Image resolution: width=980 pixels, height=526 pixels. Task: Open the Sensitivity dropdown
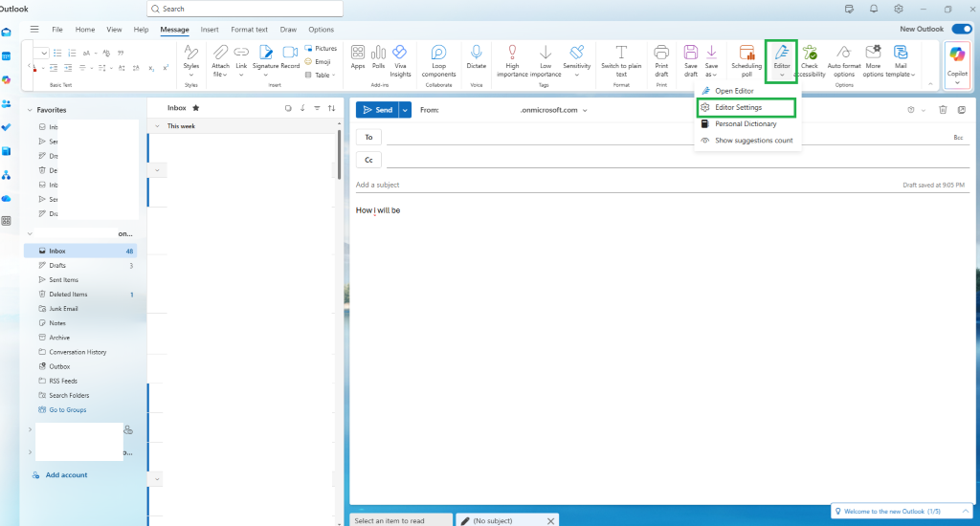(x=577, y=75)
